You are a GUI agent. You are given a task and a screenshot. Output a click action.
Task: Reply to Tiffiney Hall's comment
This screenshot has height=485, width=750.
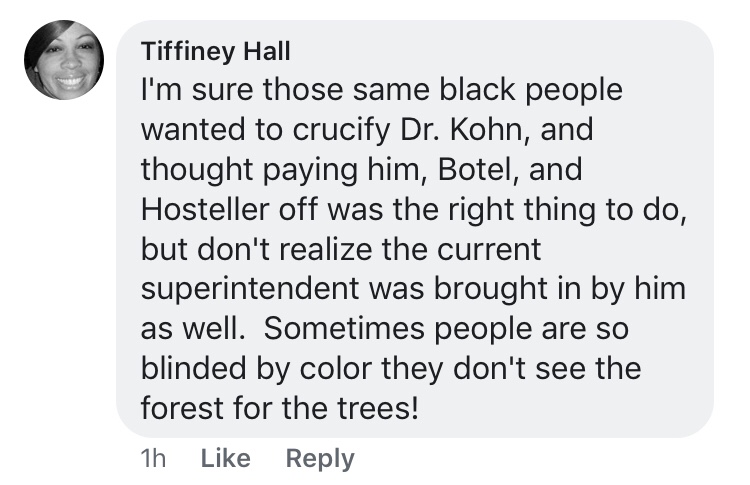pos(319,458)
